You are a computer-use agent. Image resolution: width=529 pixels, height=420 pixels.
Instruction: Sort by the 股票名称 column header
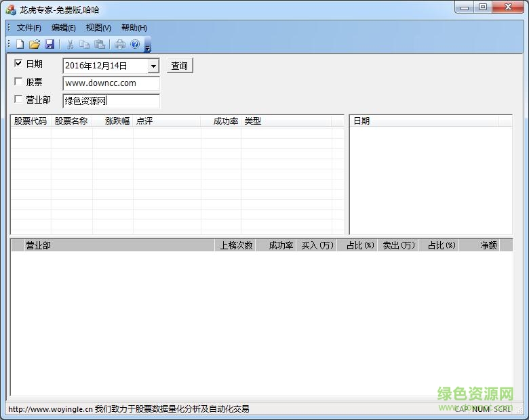click(x=71, y=121)
